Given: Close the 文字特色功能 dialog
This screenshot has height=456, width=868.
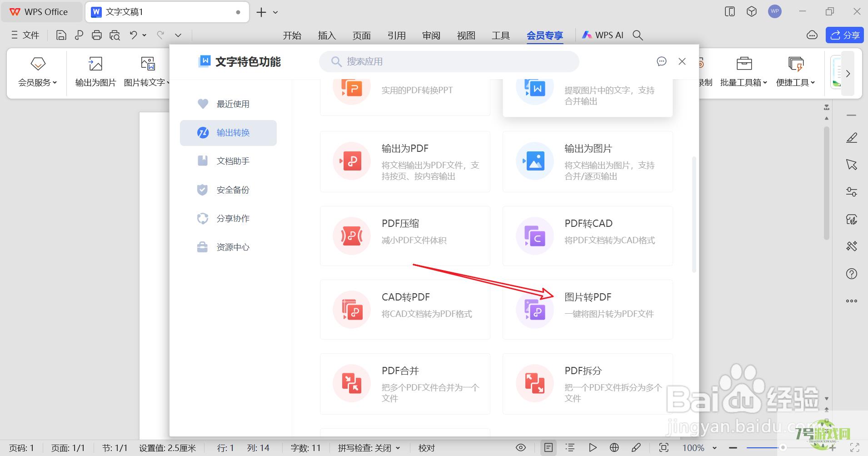Looking at the screenshot, I should [682, 61].
